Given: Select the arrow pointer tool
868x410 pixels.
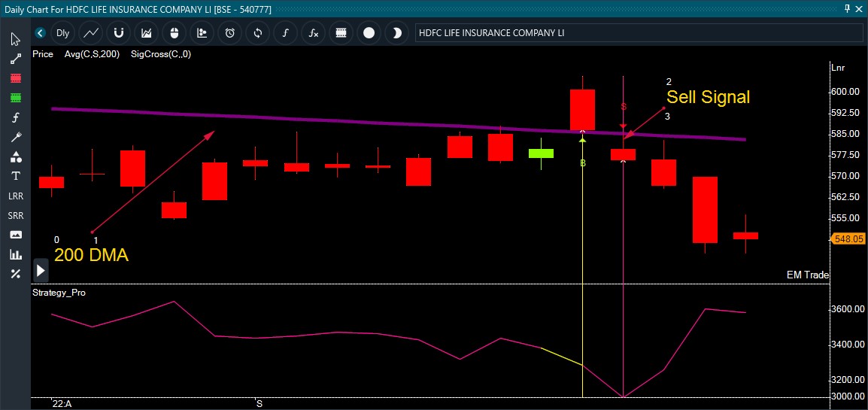Looking at the screenshot, I should 16,39.
